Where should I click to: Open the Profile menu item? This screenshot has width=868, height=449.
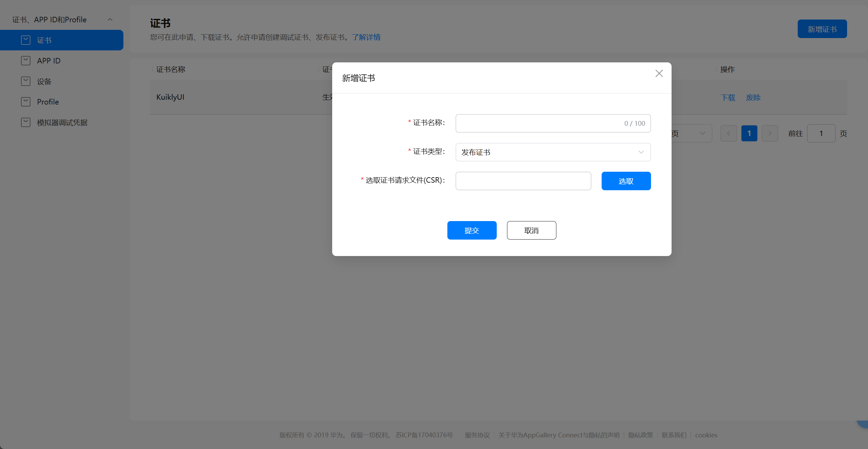[x=48, y=102]
